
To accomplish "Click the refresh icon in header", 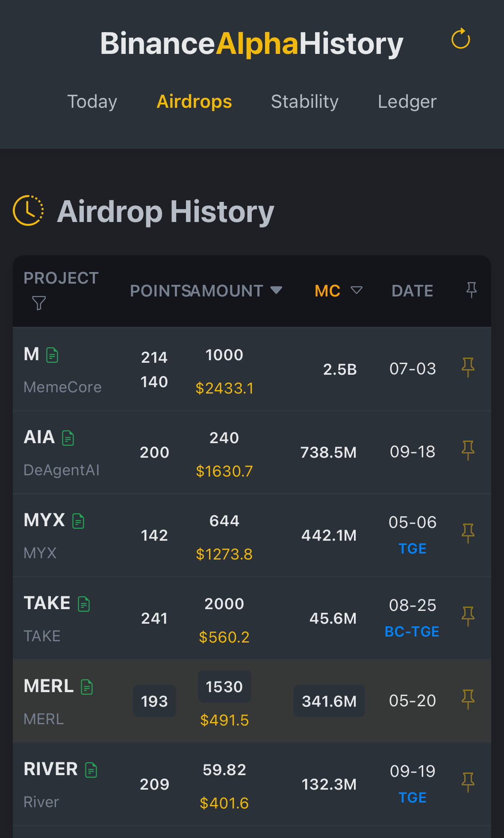I will coord(460,39).
